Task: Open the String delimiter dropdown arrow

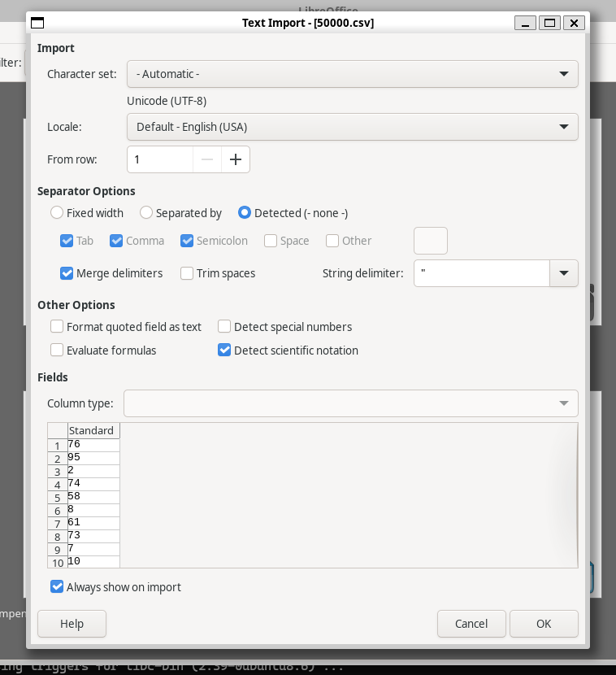Action: click(564, 273)
